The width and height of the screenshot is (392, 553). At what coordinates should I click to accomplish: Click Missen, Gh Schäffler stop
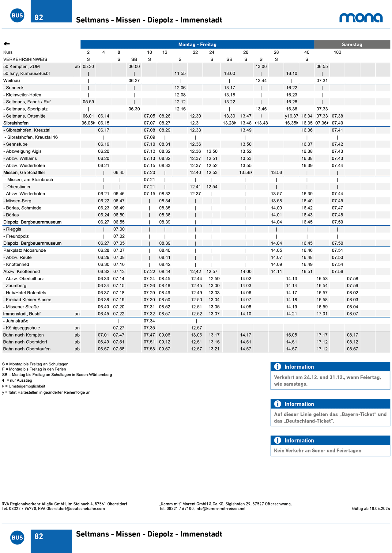[24, 173]
